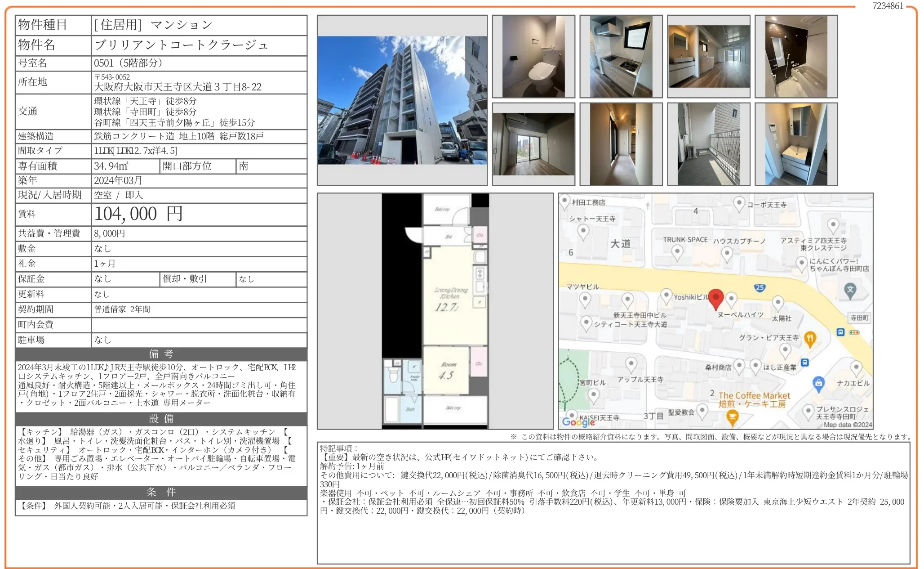Open the building exterior photo
This screenshot has width=924, height=569.
[x=402, y=100]
